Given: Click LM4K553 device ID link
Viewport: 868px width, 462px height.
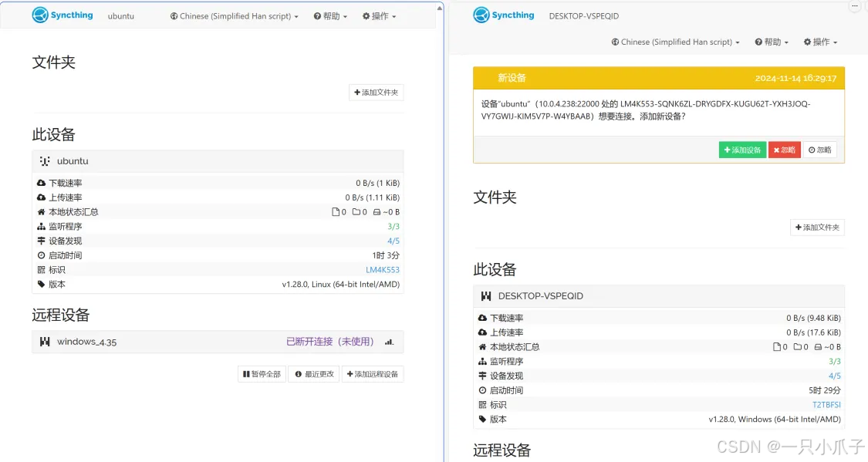Looking at the screenshot, I should [x=383, y=269].
